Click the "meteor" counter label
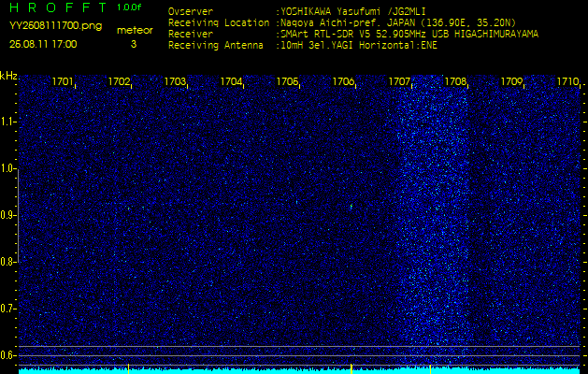588x374 pixels. (135, 30)
